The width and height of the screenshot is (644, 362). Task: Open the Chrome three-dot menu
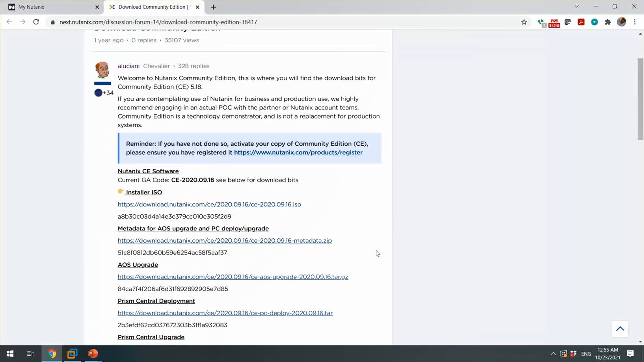(635, 22)
